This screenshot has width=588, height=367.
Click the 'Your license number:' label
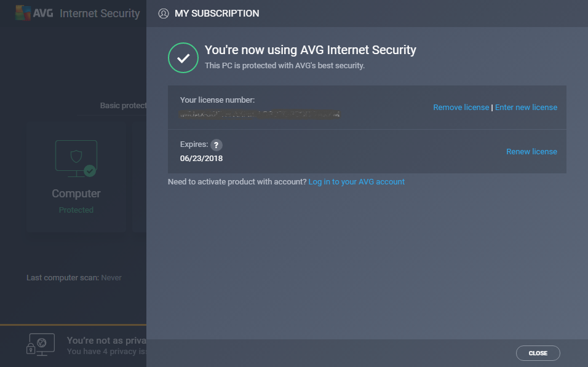[x=217, y=100]
